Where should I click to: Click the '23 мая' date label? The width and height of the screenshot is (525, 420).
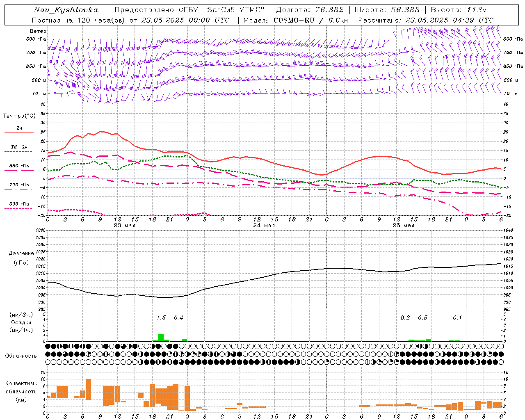coord(124,226)
